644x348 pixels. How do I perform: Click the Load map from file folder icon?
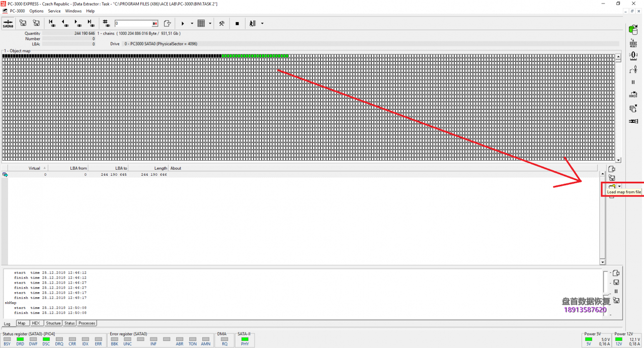[612, 187]
